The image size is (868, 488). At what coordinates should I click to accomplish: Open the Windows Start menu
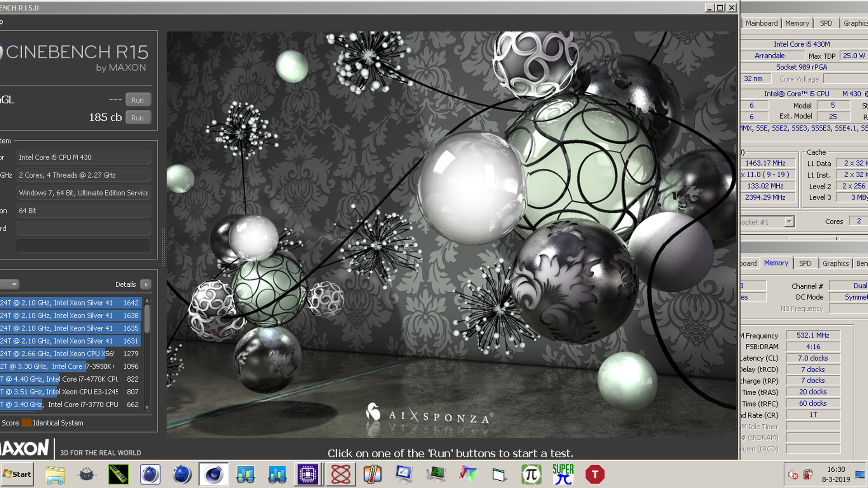pyautogui.click(x=18, y=474)
